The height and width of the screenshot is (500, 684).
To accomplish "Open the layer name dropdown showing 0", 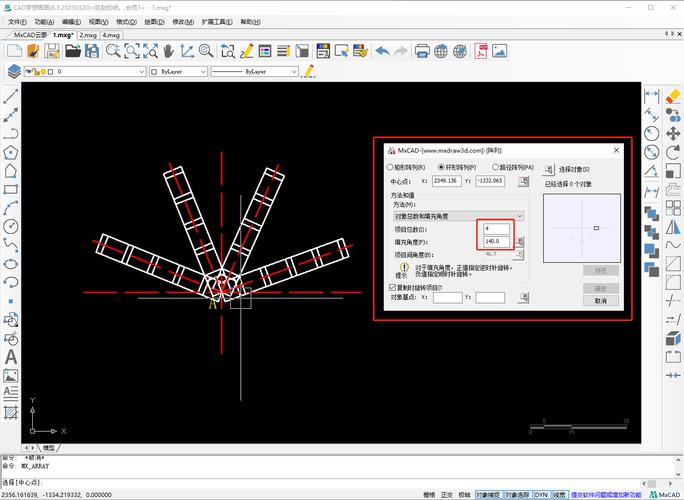I will click(x=141, y=72).
